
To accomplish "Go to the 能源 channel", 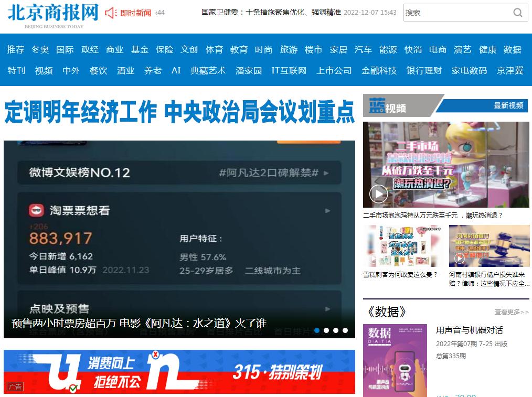I will (388, 49).
